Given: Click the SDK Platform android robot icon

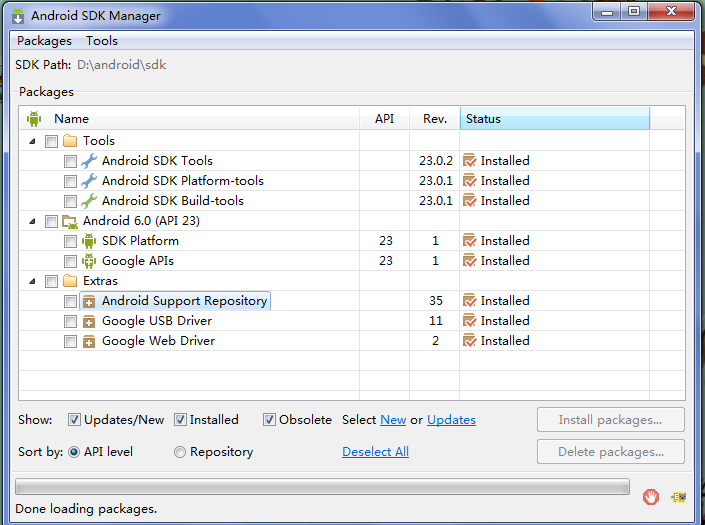Looking at the screenshot, I should tap(89, 241).
